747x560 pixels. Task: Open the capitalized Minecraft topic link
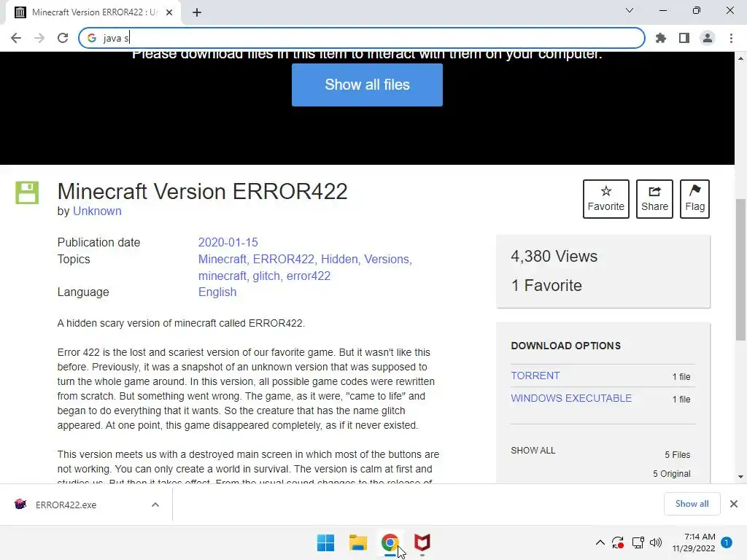222,259
